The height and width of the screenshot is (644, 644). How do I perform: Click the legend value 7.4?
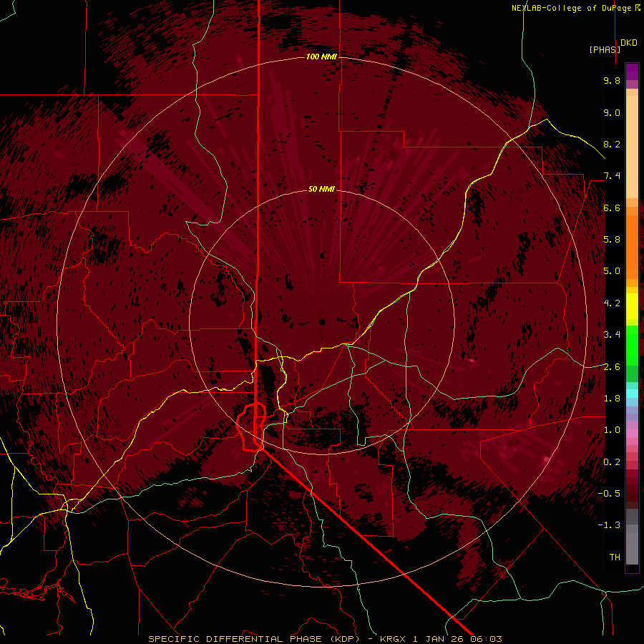point(612,176)
